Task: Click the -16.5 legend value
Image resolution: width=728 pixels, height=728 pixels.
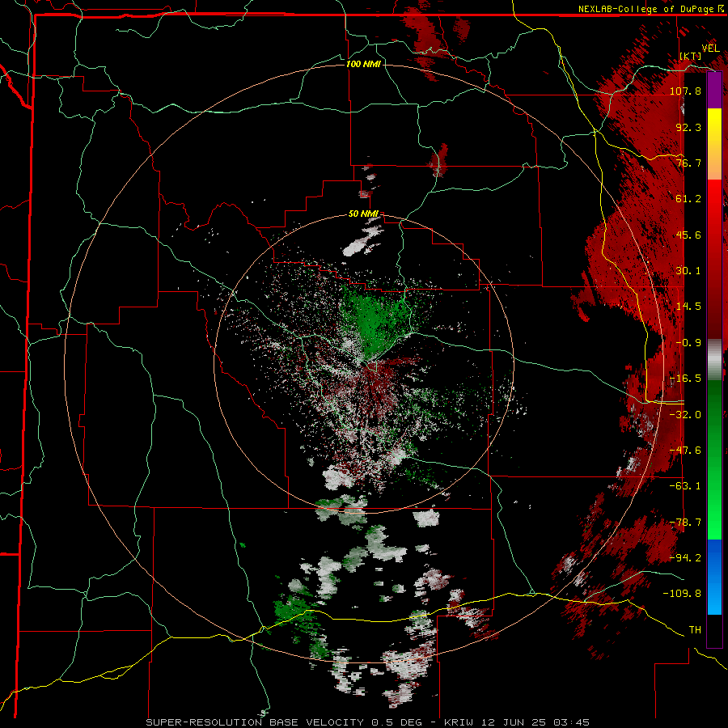Action: pyautogui.click(x=685, y=379)
